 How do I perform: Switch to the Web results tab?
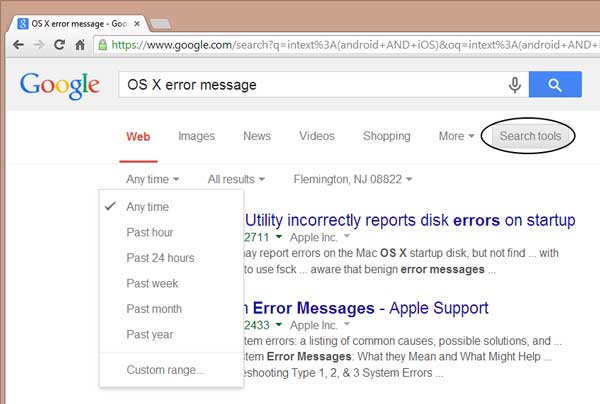coord(138,137)
